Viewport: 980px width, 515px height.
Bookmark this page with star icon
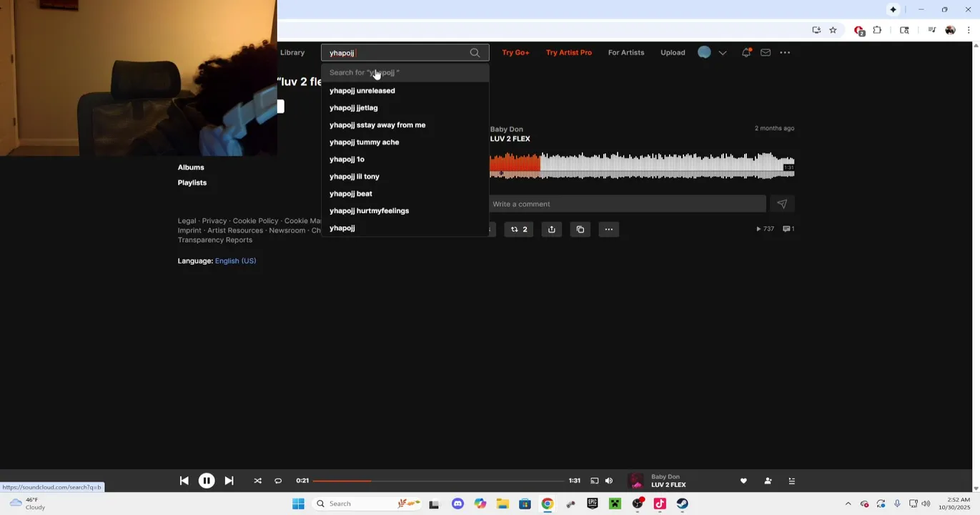(833, 30)
